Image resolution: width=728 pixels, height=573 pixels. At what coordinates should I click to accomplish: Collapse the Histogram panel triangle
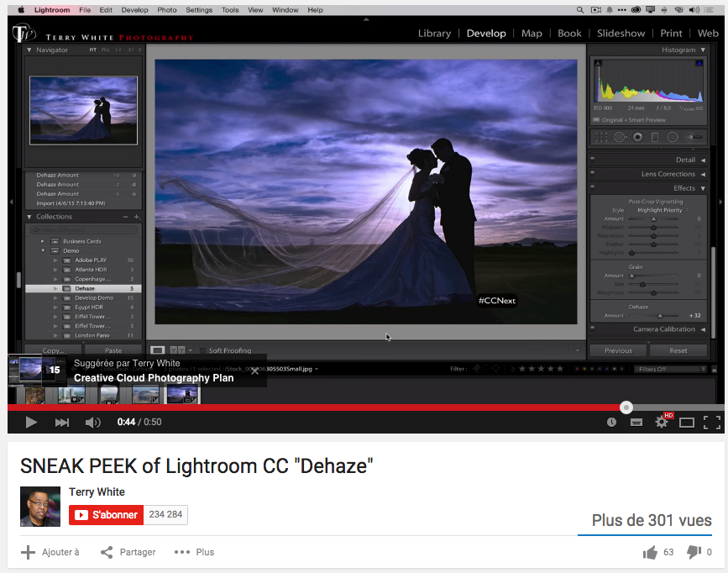coord(703,50)
